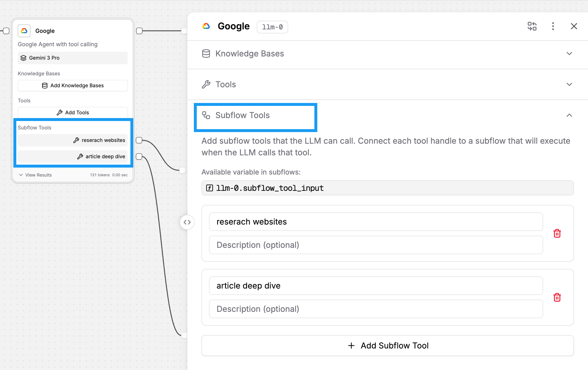The width and height of the screenshot is (588, 370).
Task: Click Add Tools button on the node
Action: click(73, 113)
